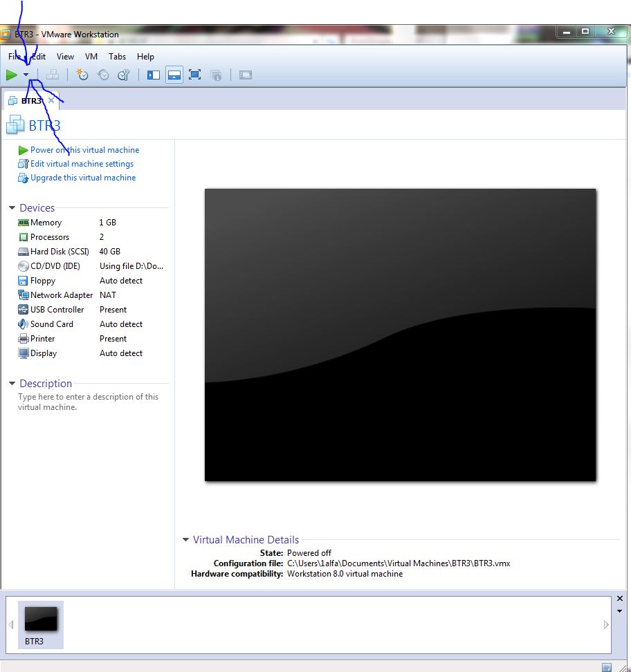Click the Send Ctrl+Alt+Del toolbar icon
The height and width of the screenshot is (672, 631).
coord(53,75)
